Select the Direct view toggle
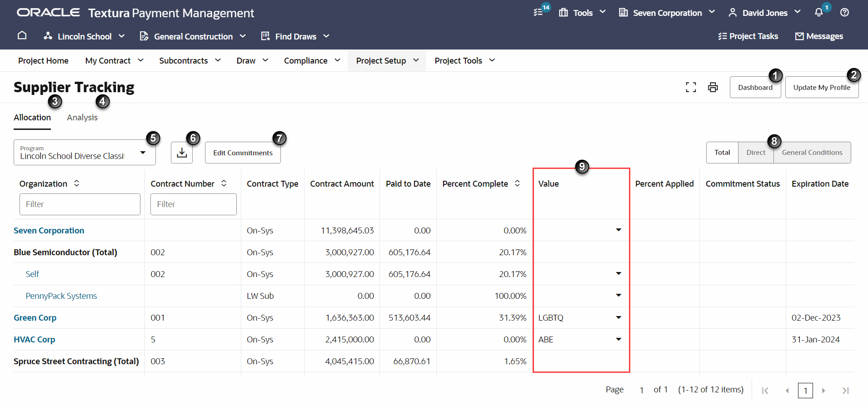The height and width of the screenshot is (406, 868). tap(756, 153)
